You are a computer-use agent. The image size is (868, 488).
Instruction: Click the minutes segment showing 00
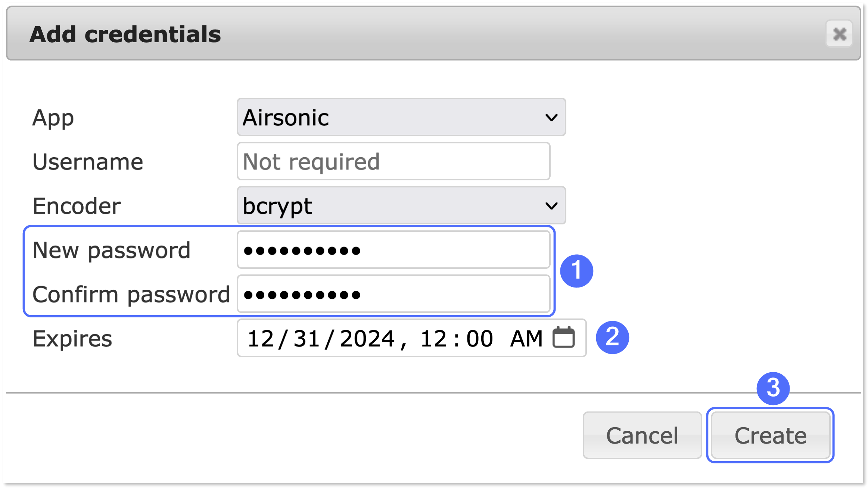(480, 338)
